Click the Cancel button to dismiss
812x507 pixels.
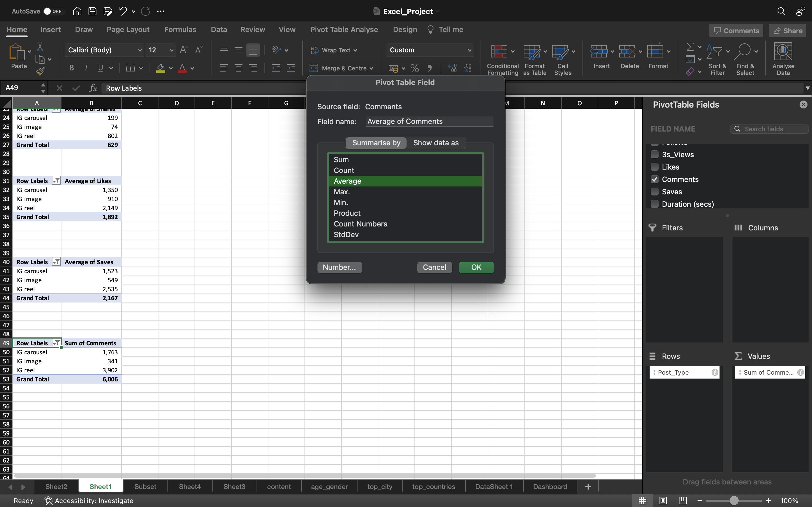(434, 268)
